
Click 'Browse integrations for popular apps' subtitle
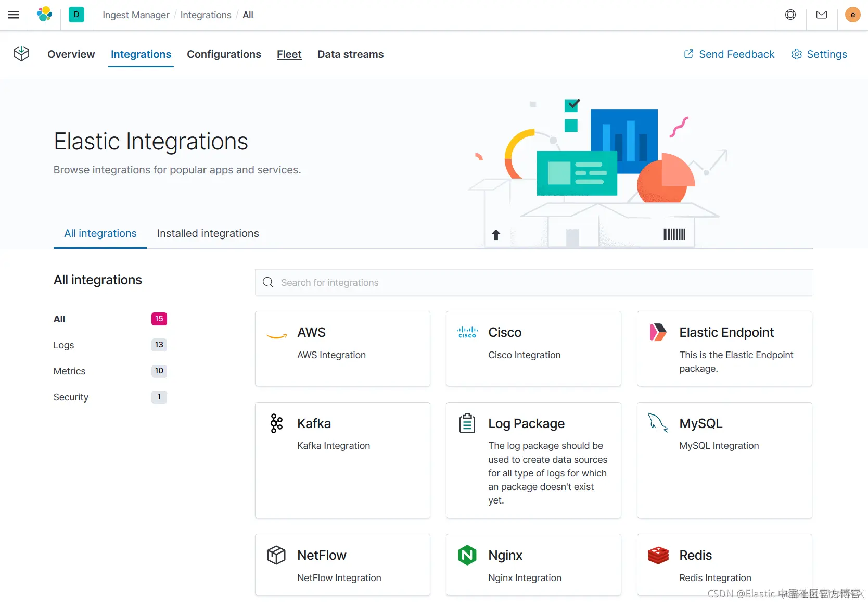(177, 170)
